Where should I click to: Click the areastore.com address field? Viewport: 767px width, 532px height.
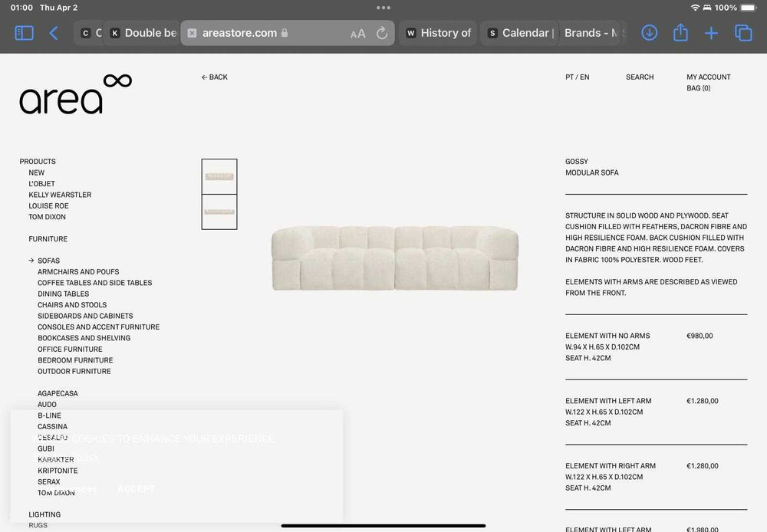(x=288, y=33)
